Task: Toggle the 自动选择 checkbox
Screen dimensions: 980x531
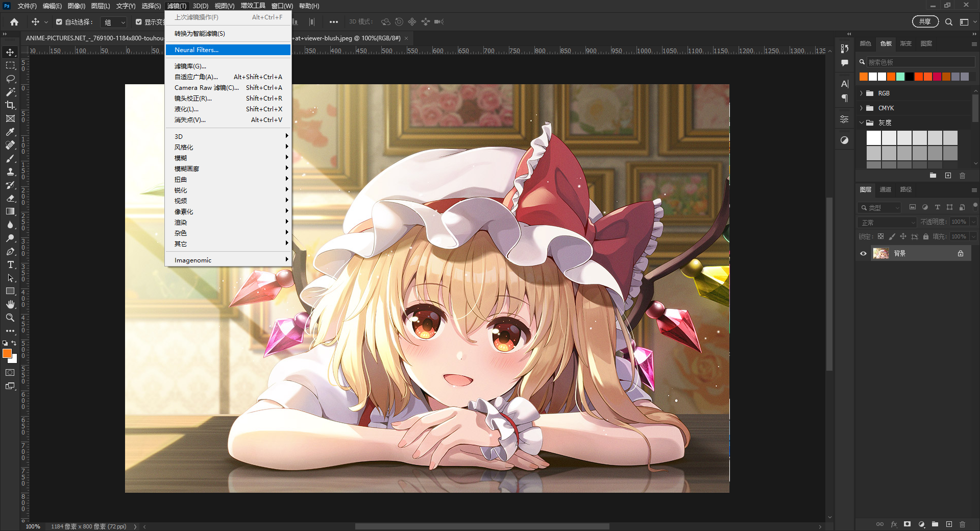Action: [59, 22]
